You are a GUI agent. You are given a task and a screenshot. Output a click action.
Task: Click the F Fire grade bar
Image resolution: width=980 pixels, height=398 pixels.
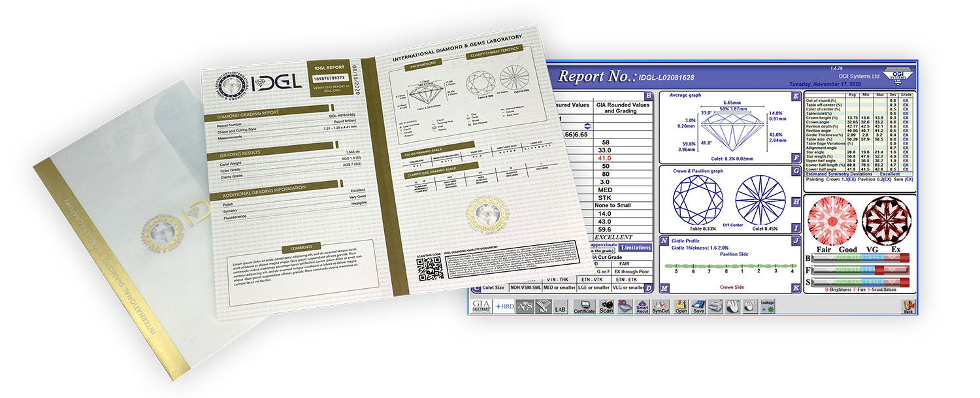[862, 269]
